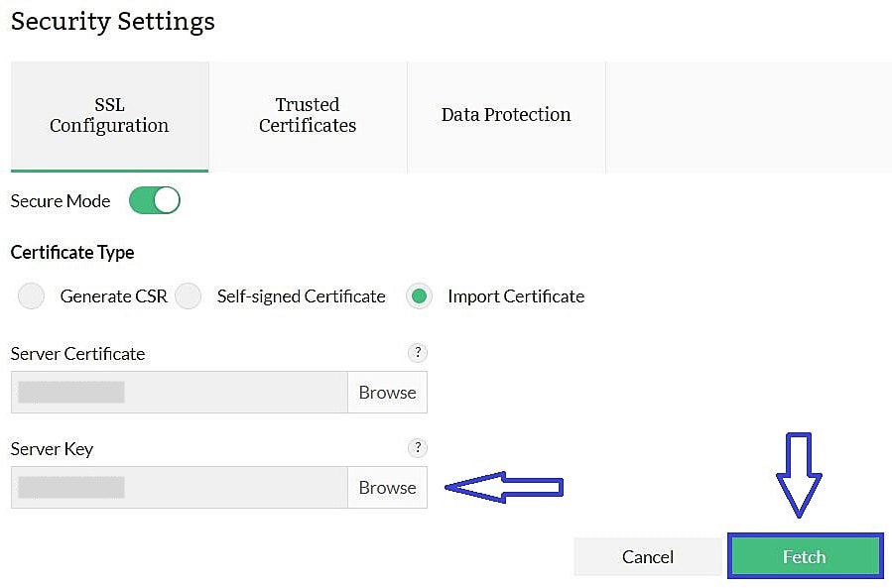Click the Certificate Type heading
Image resolution: width=892 pixels, height=588 pixels.
[x=71, y=252]
